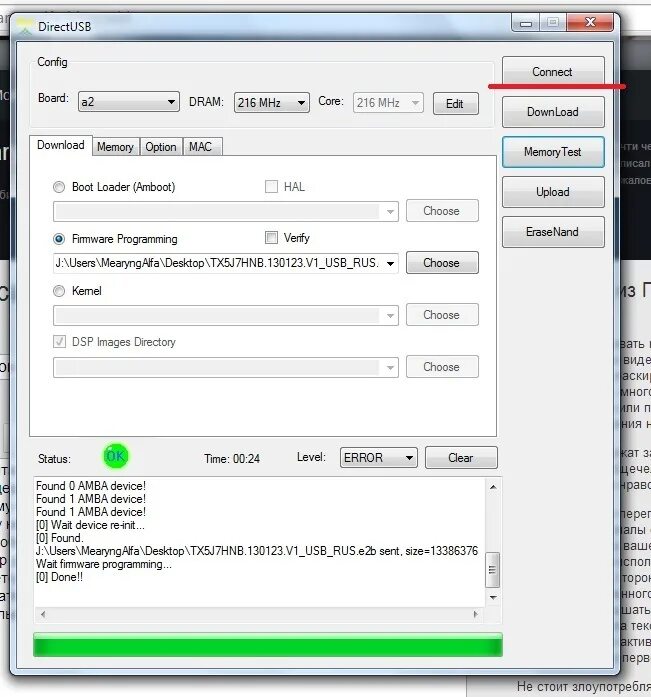Screen dimensions: 651x697
Task: Select the Boot Loader (Amboot) radio button
Action: (x=59, y=187)
